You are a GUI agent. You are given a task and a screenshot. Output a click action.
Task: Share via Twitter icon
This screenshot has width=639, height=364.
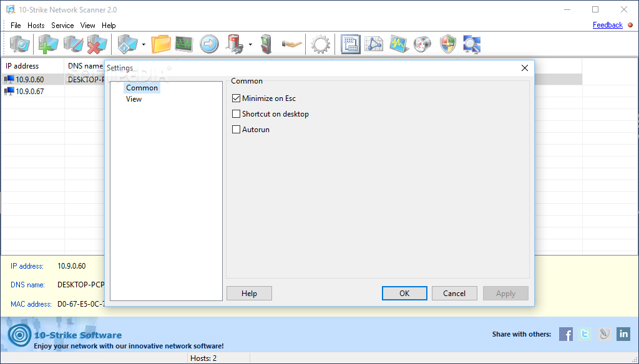[x=585, y=334]
